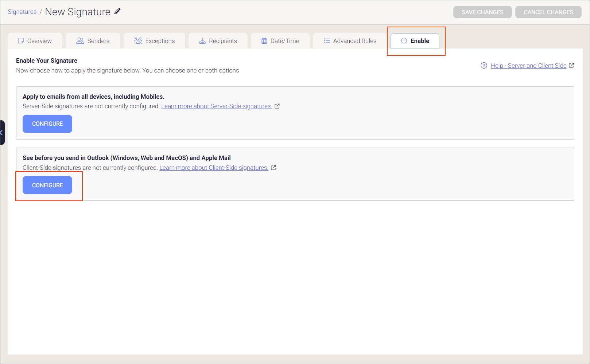Follow the Learn more about Server-Side signatures link
The width and height of the screenshot is (590, 364).
click(x=217, y=106)
